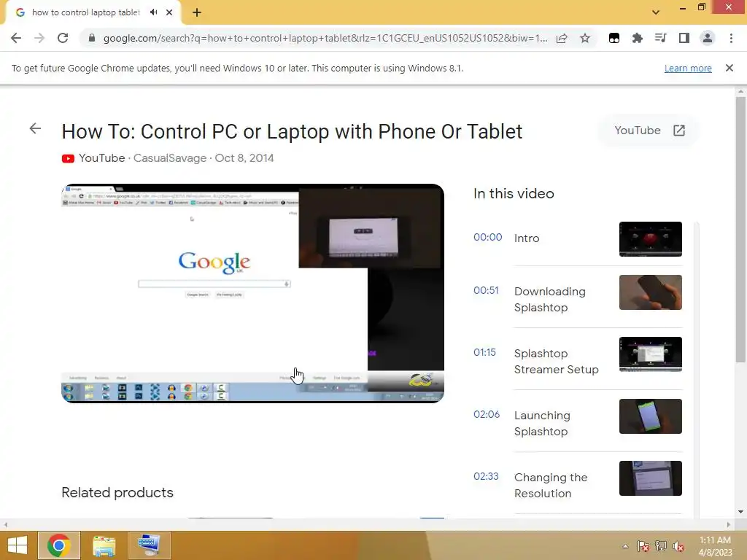
Task: Go back using browser back arrow
Action: coord(16,38)
